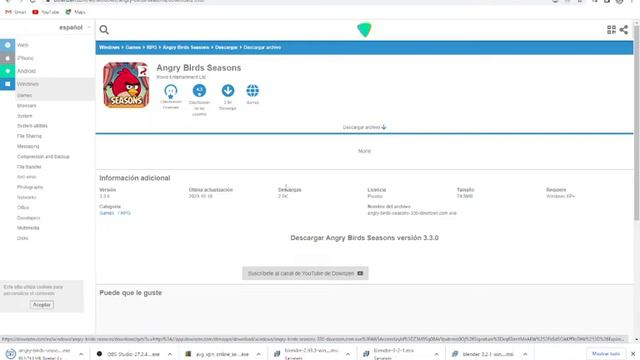Open the Messaging category
The height and width of the screenshot is (360, 640).
tap(28, 146)
